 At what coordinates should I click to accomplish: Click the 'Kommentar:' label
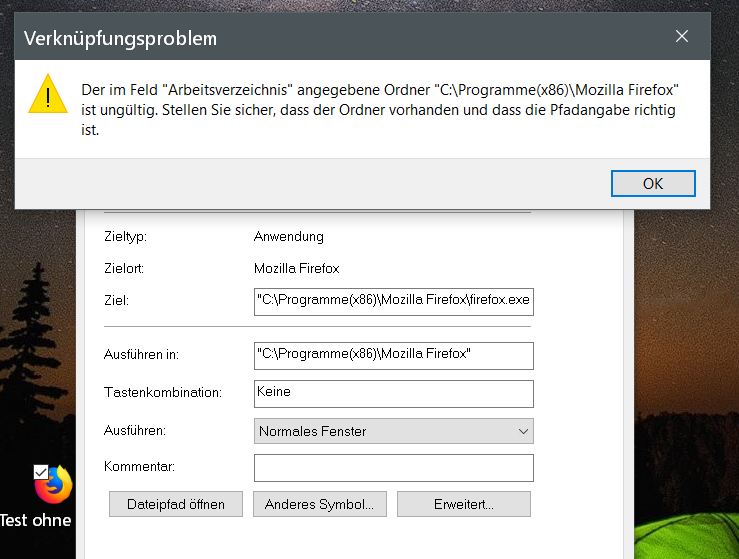[139, 466]
